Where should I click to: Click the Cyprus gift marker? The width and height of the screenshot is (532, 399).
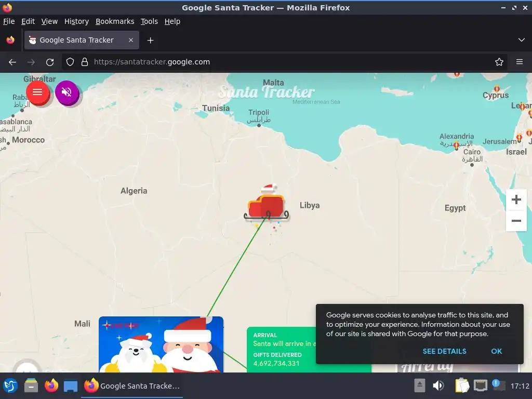point(497,89)
